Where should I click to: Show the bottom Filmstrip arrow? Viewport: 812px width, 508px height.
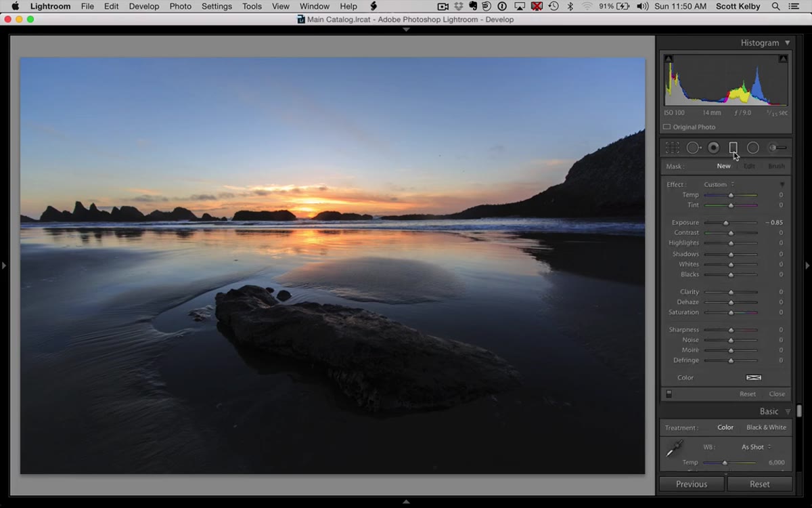(x=406, y=502)
